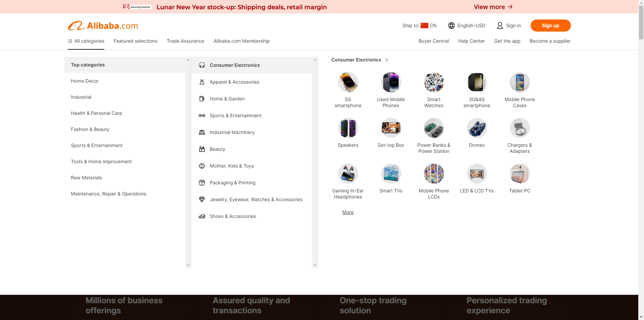Click the Alibaba.com logo
Screen dimensions: 644x320
(103, 26)
